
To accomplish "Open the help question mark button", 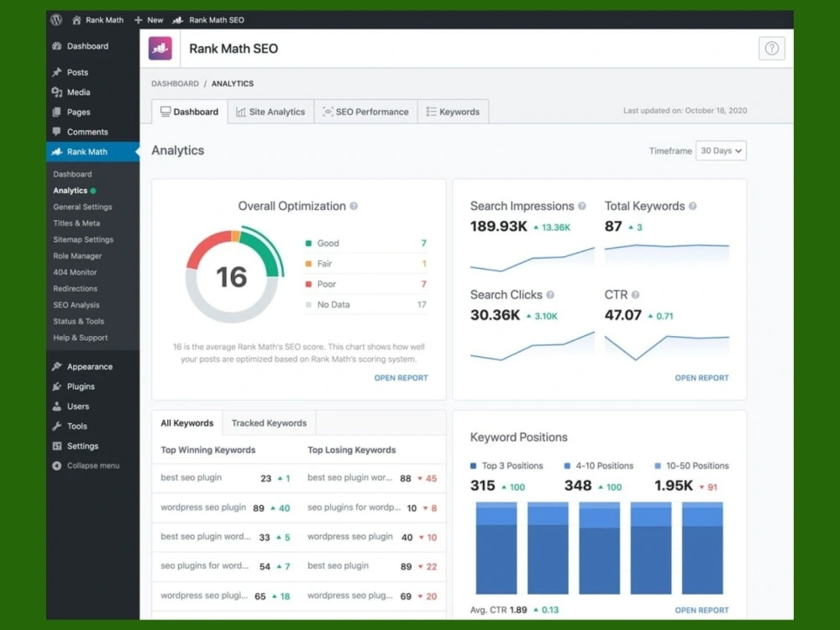I will point(771,48).
